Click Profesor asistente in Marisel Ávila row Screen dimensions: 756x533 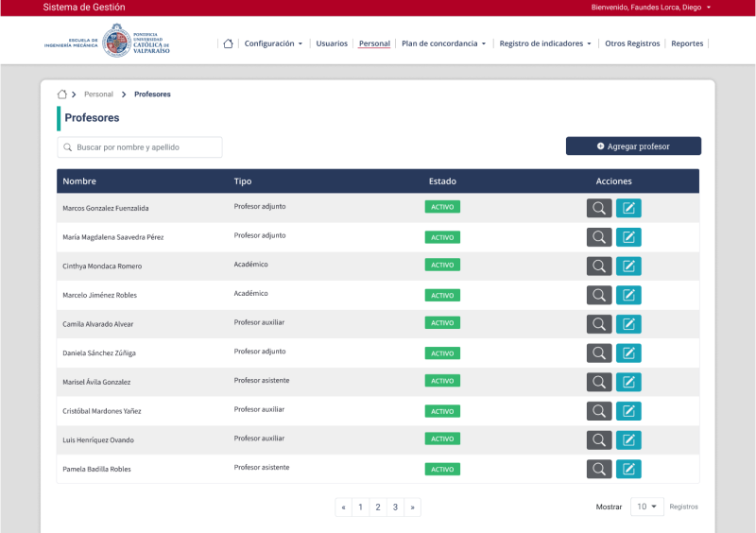(262, 380)
